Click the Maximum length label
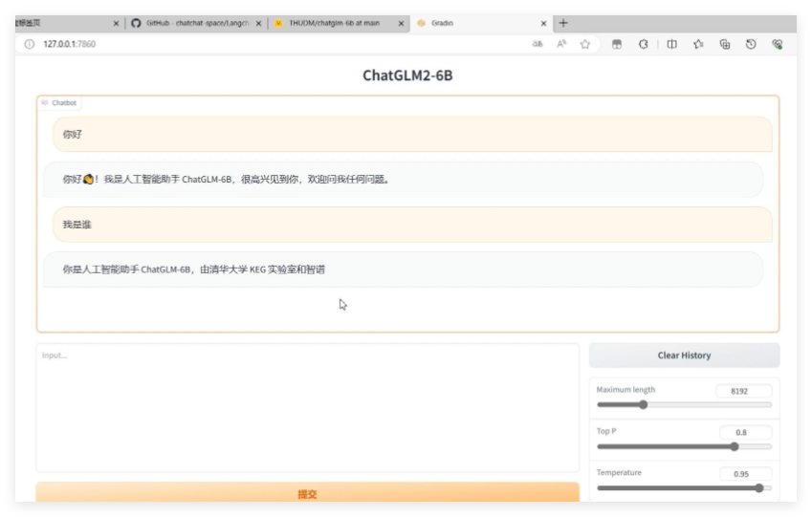This screenshot has height=517, width=812. [625, 389]
